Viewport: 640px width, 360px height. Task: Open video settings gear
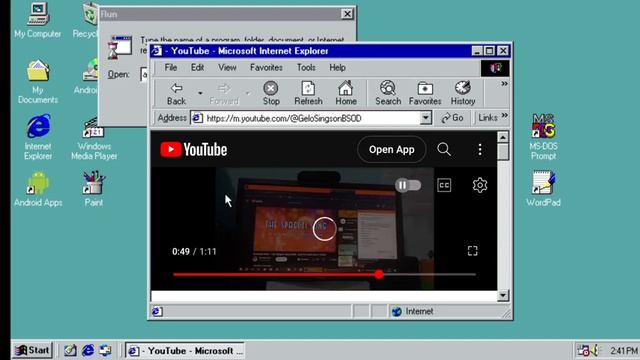pyautogui.click(x=480, y=185)
